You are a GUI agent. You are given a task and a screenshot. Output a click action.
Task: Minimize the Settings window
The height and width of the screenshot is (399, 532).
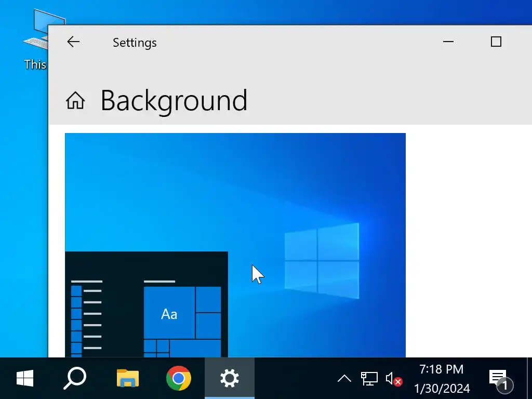[448, 42]
